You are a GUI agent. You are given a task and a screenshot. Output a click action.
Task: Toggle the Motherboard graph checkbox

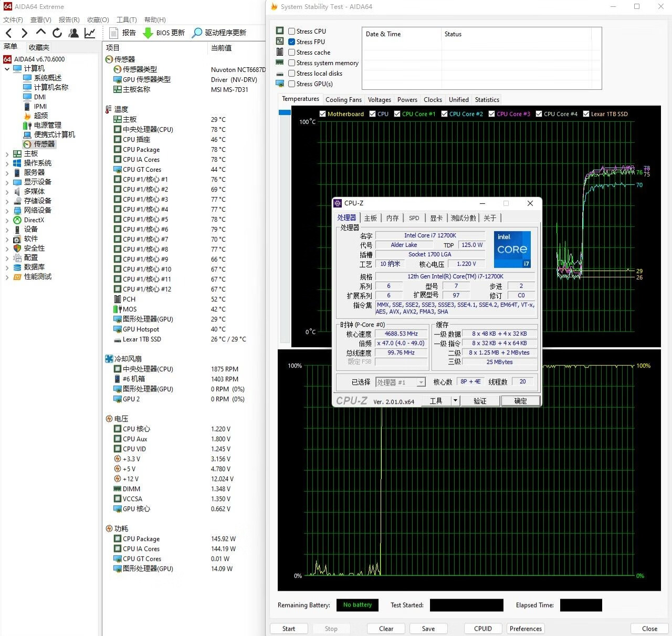click(x=322, y=113)
